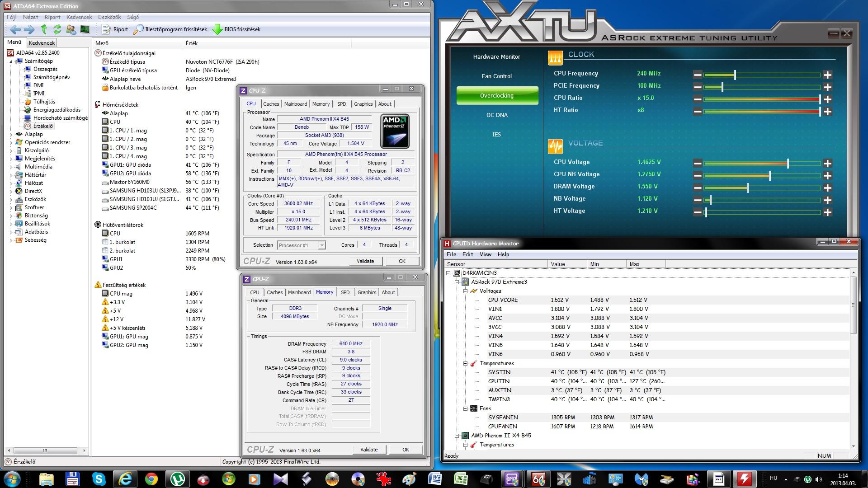
Task: Open the Graphics tab in the upper CPU-Z
Action: [363, 104]
